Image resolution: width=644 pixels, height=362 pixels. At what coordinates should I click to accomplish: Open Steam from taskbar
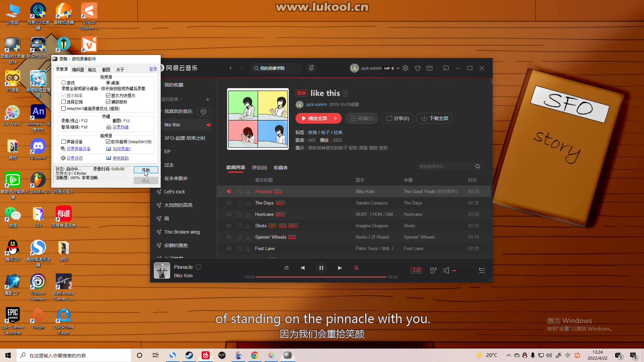[x=189, y=355]
